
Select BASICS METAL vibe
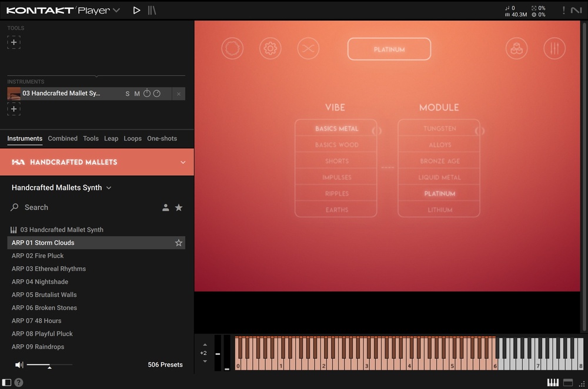(336, 129)
